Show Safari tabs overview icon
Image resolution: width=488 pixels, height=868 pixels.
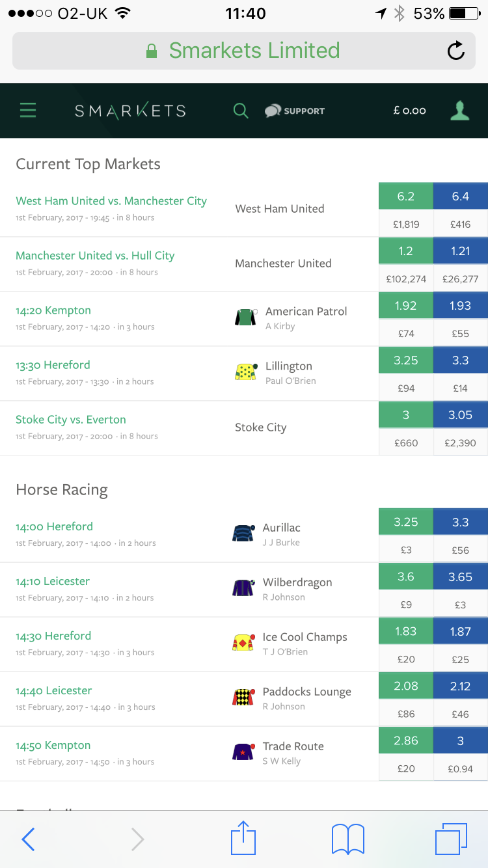pos(451,839)
